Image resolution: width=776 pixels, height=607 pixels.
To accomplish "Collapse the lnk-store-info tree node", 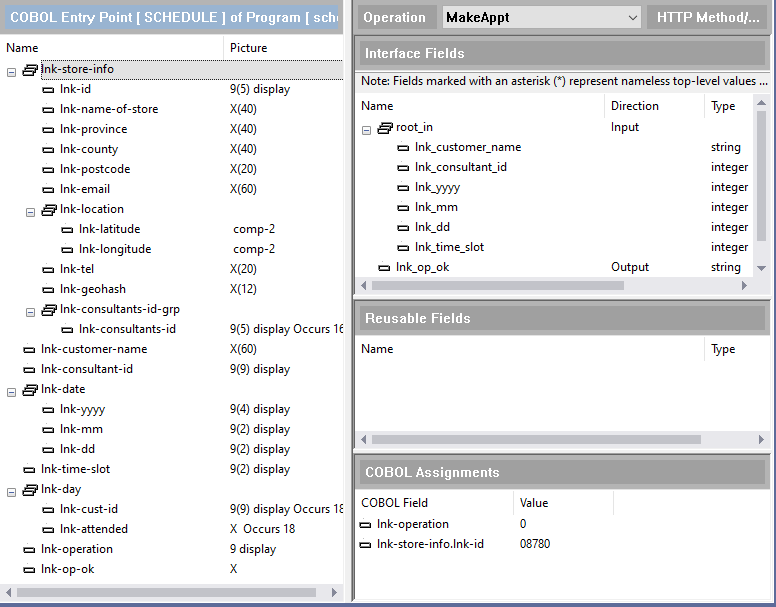I will click(x=11, y=70).
